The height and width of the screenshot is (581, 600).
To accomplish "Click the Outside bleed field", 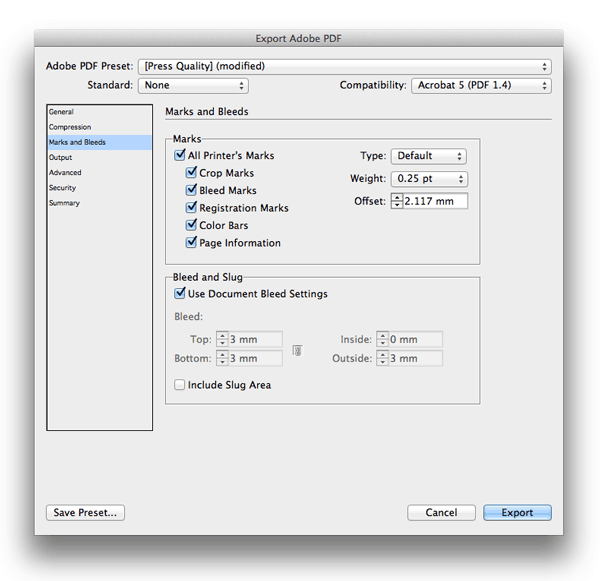I will pyautogui.click(x=416, y=358).
